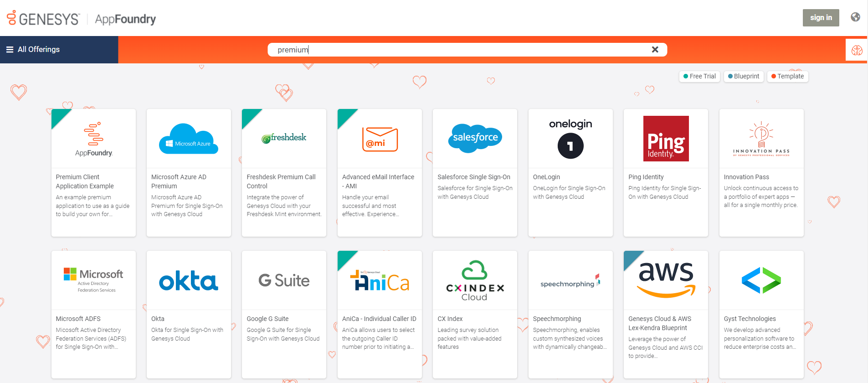Select the OneLogin card title

point(546,177)
